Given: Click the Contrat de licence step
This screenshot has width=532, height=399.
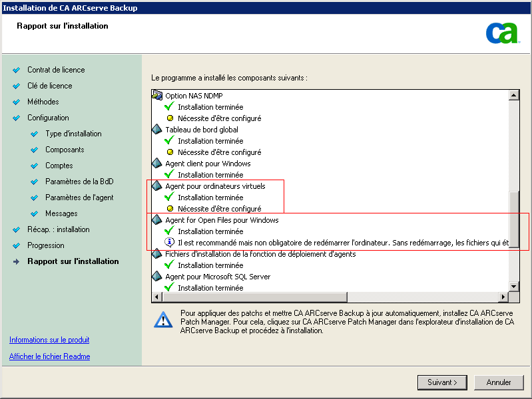Looking at the screenshot, I should coord(56,70).
